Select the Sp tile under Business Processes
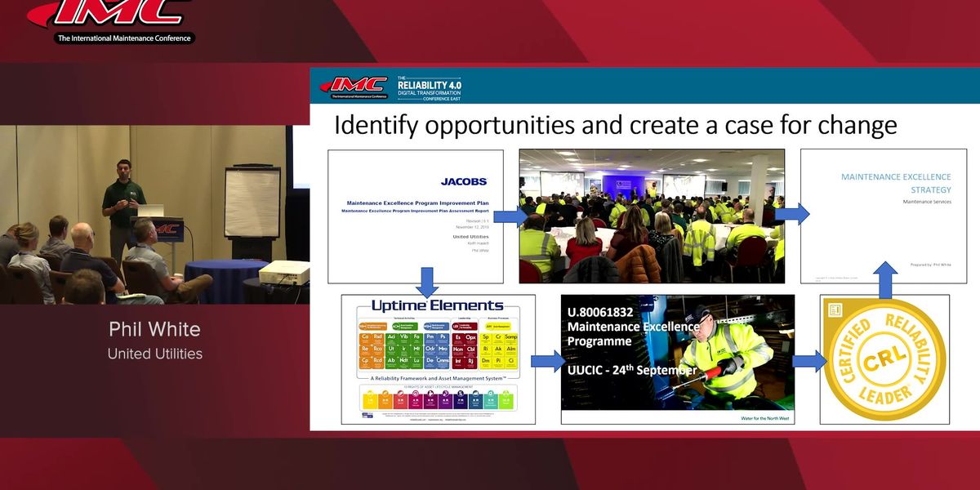 coord(486,337)
